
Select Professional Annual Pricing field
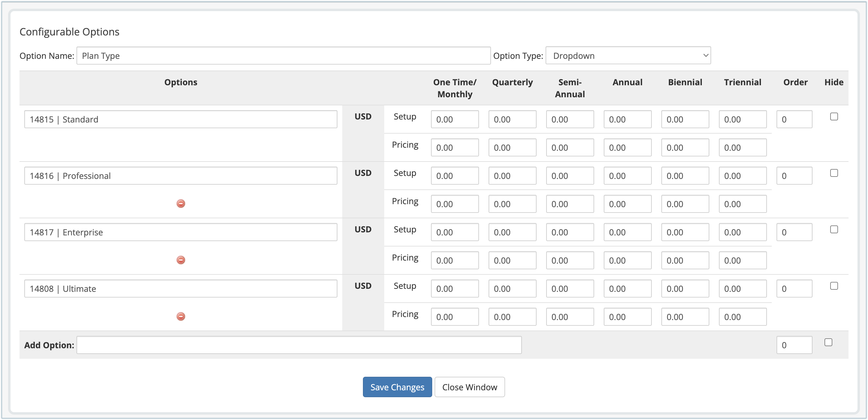pyautogui.click(x=627, y=204)
